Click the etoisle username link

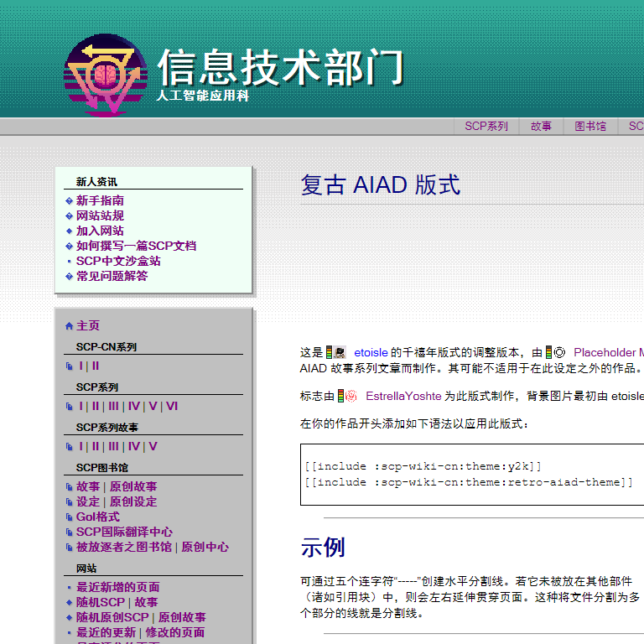[x=371, y=353]
